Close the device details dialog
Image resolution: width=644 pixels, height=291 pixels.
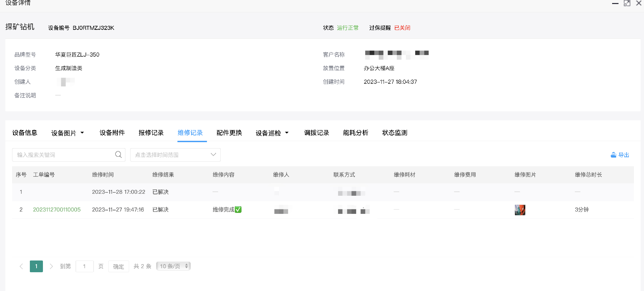pyautogui.click(x=639, y=3)
